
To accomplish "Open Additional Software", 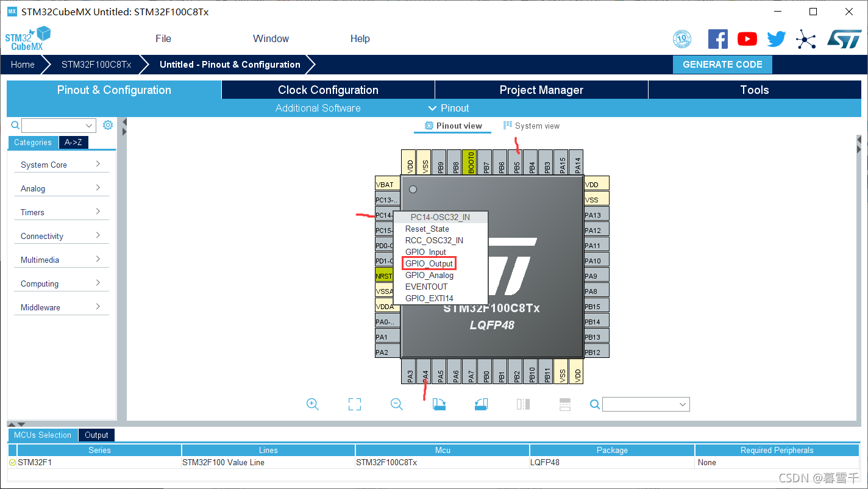I will tap(318, 108).
